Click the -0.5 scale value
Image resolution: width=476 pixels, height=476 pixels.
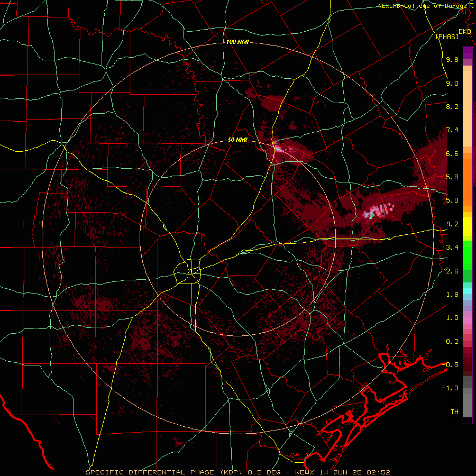pos(450,365)
